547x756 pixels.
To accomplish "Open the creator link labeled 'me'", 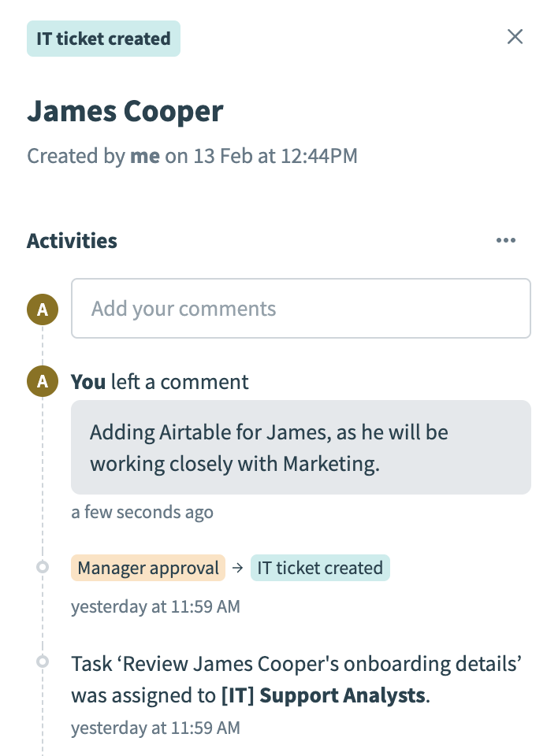I will point(144,156).
